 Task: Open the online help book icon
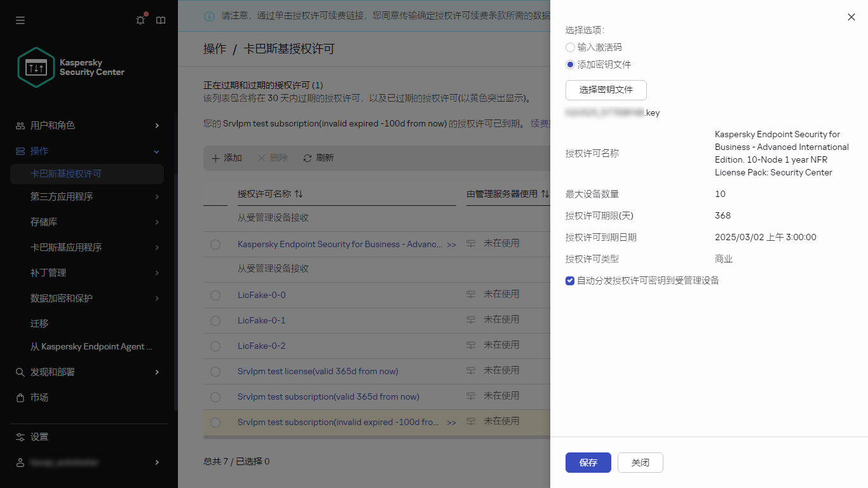(161, 20)
